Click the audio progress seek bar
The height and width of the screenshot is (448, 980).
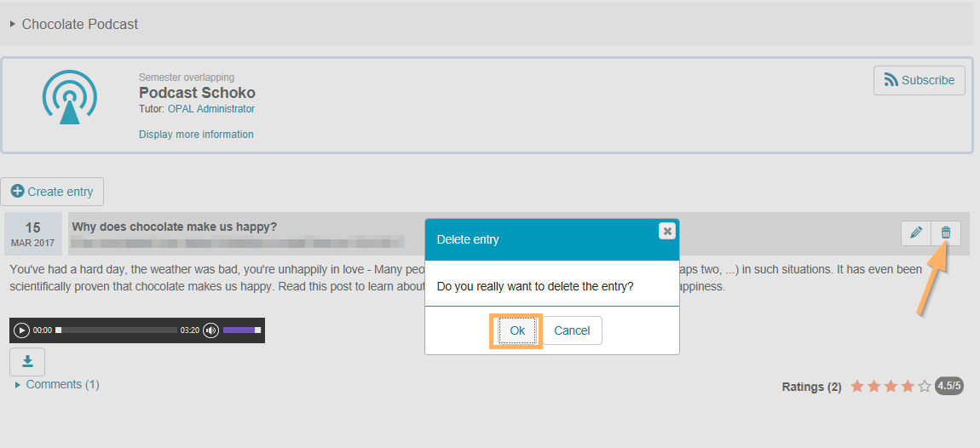(117, 330)
